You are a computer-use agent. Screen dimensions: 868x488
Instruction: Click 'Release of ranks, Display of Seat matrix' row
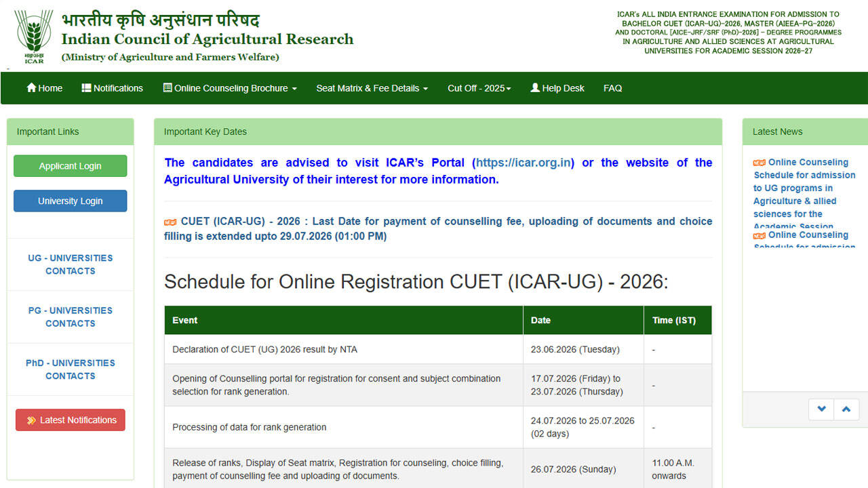(338, 469)
